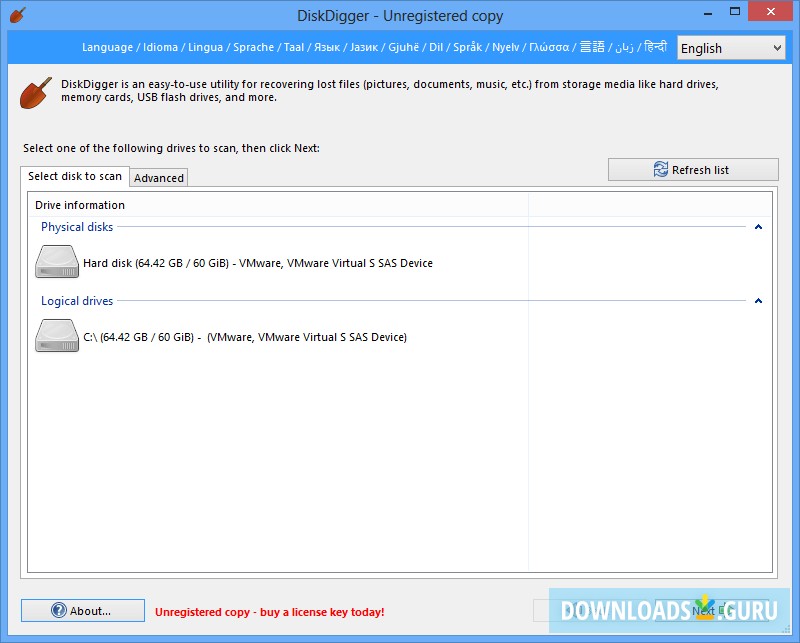Open the About... dialog
The height and width of the screenshot is (643, 800).
tap(83, 610)
